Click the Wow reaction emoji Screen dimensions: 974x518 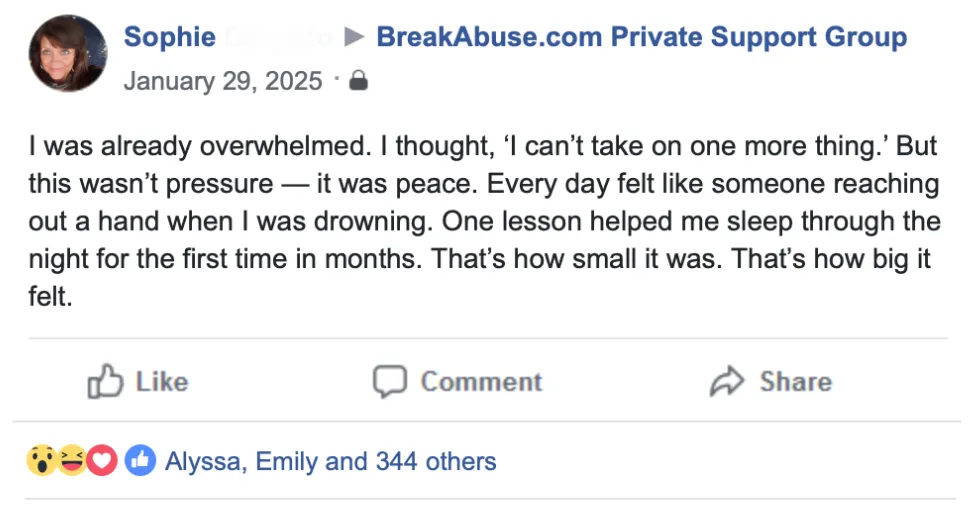[x=42, y=461]
